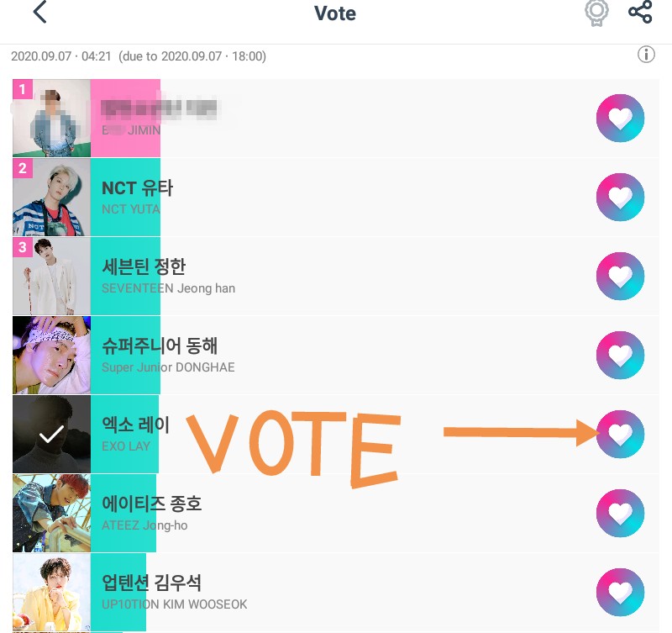Tap the NCT 유타 candidate name

[x=137, y=188]
